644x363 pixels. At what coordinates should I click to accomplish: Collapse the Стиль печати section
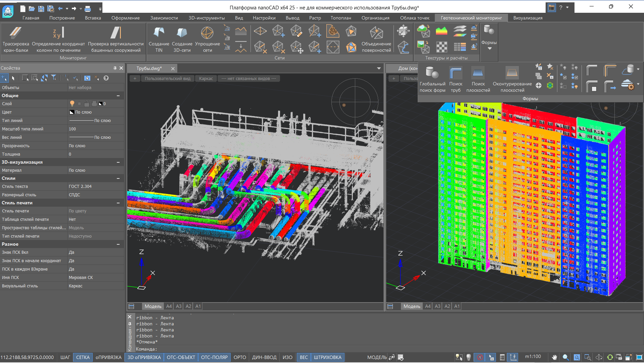[x=118, y=203]
